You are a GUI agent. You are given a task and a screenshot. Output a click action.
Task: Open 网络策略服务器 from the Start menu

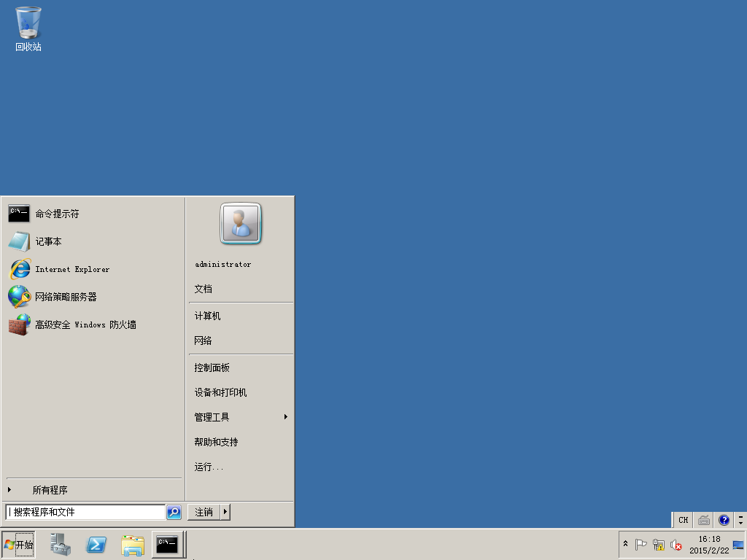point(93,297)
